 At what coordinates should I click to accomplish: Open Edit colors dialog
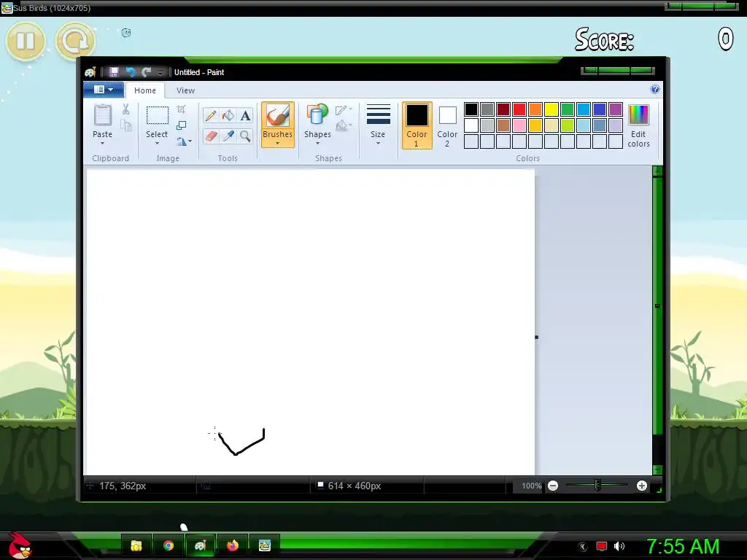coord(638,125)
